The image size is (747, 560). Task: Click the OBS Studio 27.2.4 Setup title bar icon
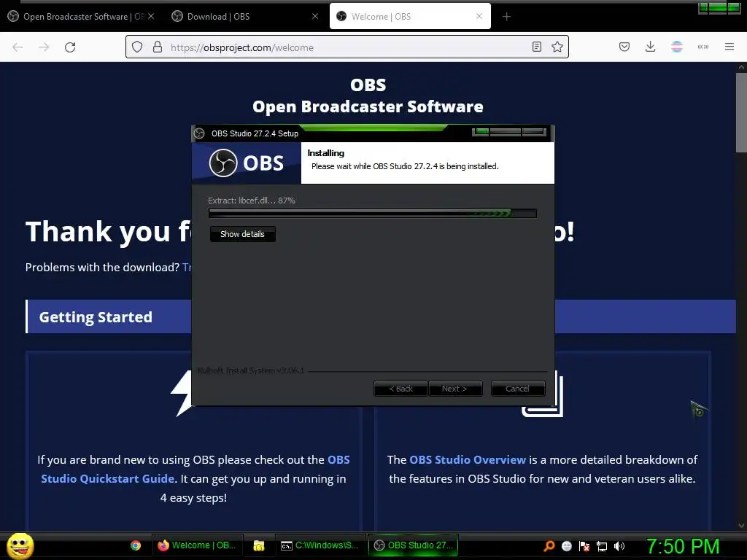tap(199, 133)
